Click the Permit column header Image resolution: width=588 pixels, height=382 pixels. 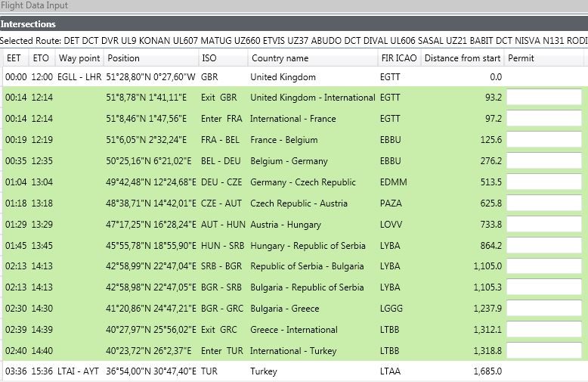tap(521, 58)
